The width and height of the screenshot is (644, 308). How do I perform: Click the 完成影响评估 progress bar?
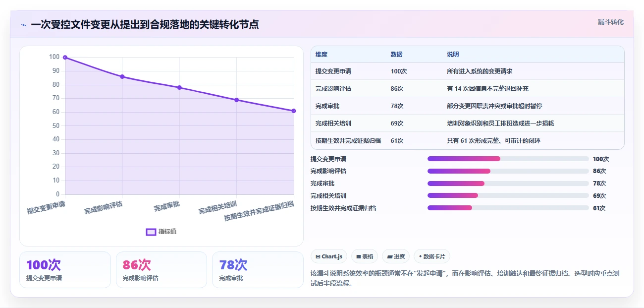click(x=508, y=171)
